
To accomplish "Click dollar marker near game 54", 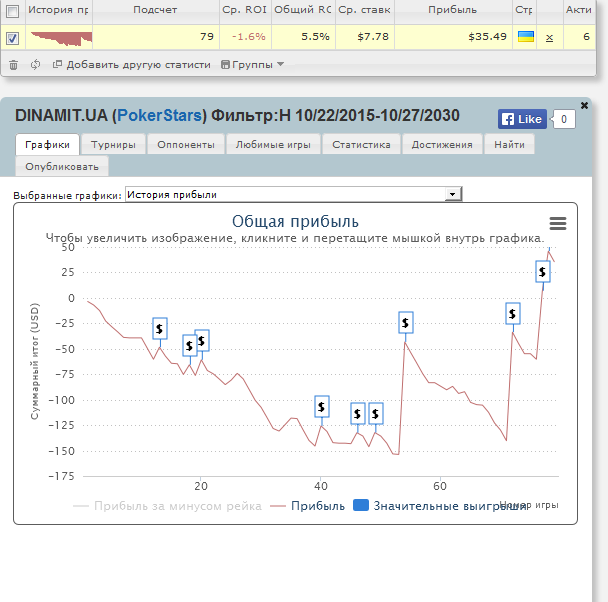I will tap(406, 322).
